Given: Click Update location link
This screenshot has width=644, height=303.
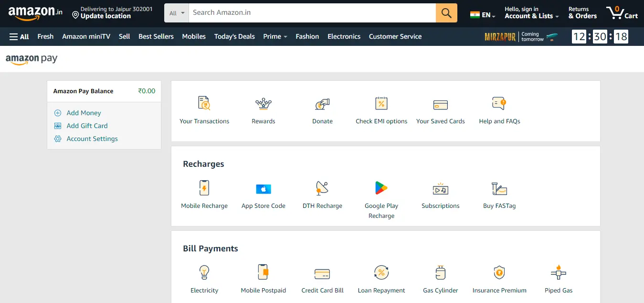Looking at the screenshot, I should tap(106, 16).
